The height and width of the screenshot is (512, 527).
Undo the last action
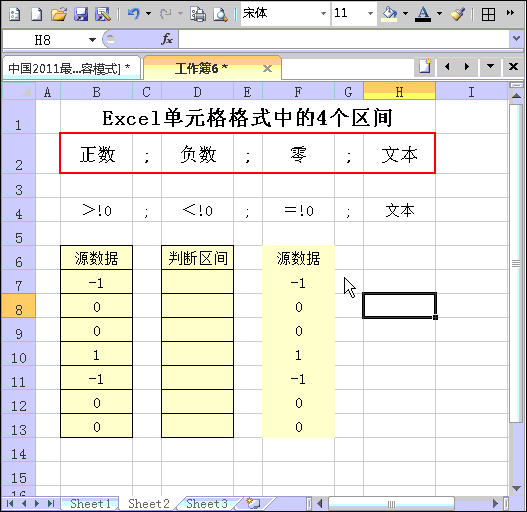tap(133, 14)
